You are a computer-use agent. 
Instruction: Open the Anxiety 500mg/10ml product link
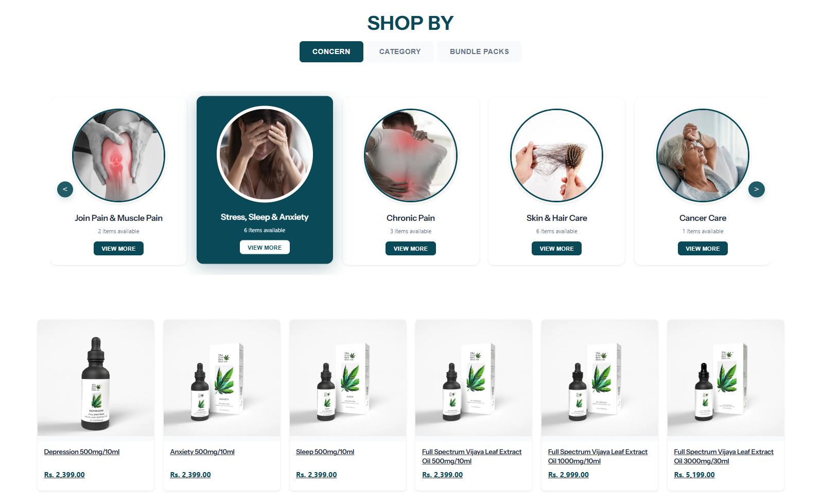pyautogui.click(x=202, y=452)
